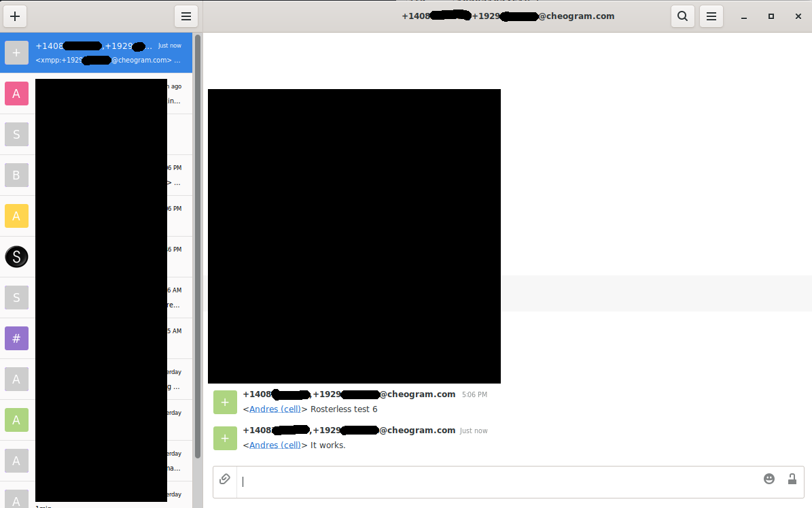Screen dimensions: 812x508
Task: Close the chat window
Action: pos(798,16)
